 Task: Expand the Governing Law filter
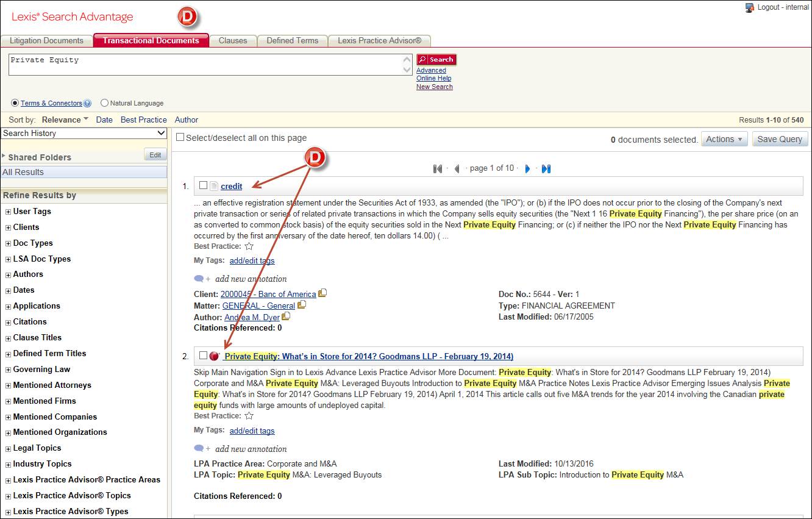(x=8, y=370)
